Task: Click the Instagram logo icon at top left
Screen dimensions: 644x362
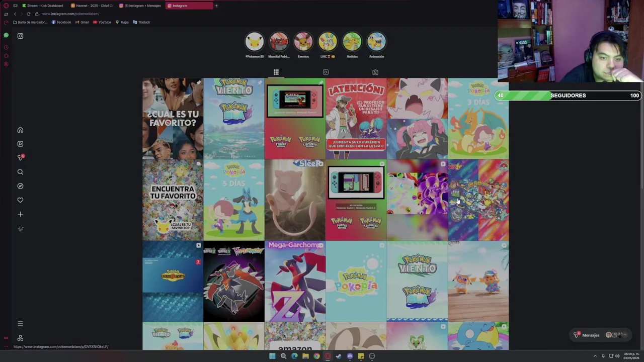Action: [20, 36]
